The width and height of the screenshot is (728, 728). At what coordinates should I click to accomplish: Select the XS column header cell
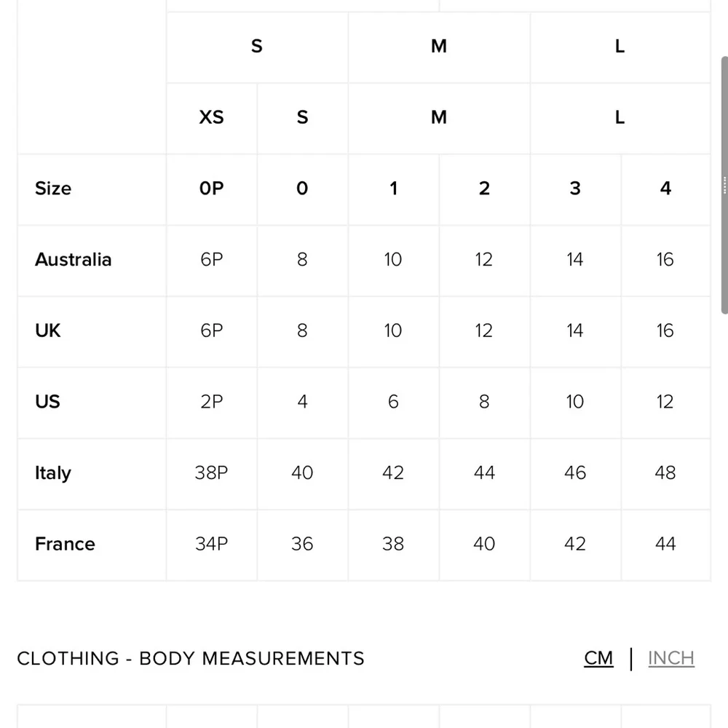[x=212, y=117]
